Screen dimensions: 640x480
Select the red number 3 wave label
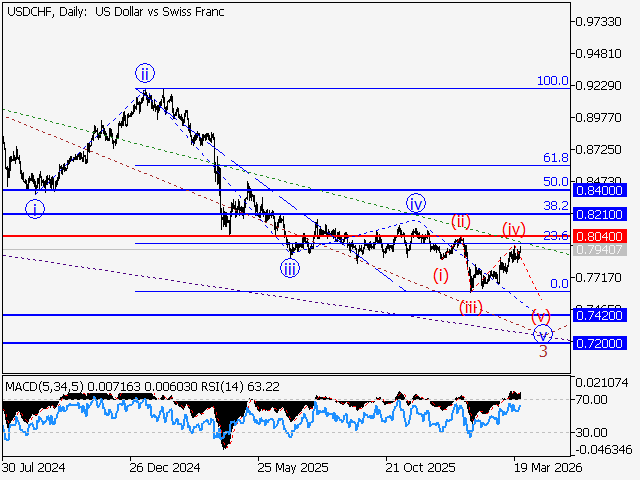[543, 351]
